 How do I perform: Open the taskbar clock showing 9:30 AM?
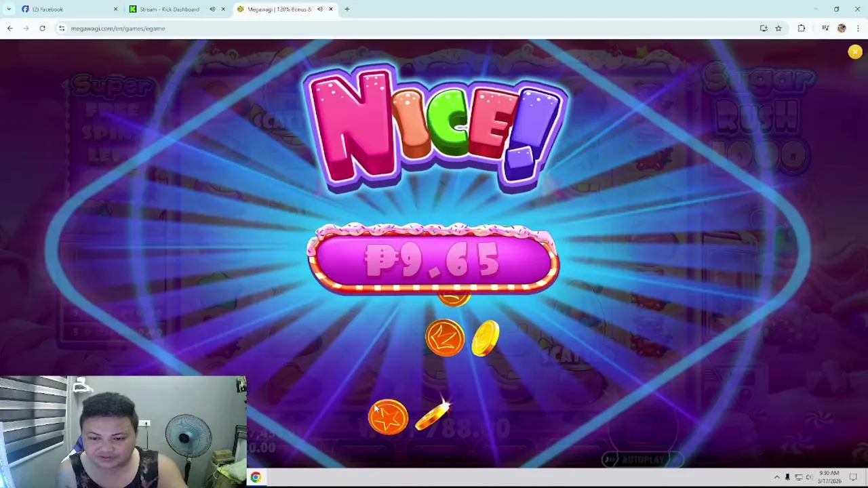pyautogui.click(x=829, y=477)
